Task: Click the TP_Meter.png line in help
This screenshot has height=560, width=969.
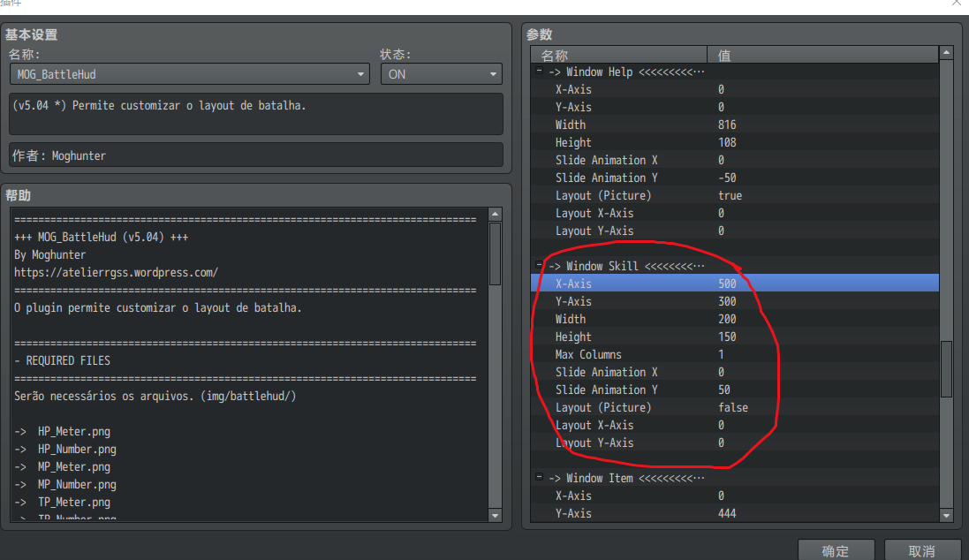Action: coord(74,502)
